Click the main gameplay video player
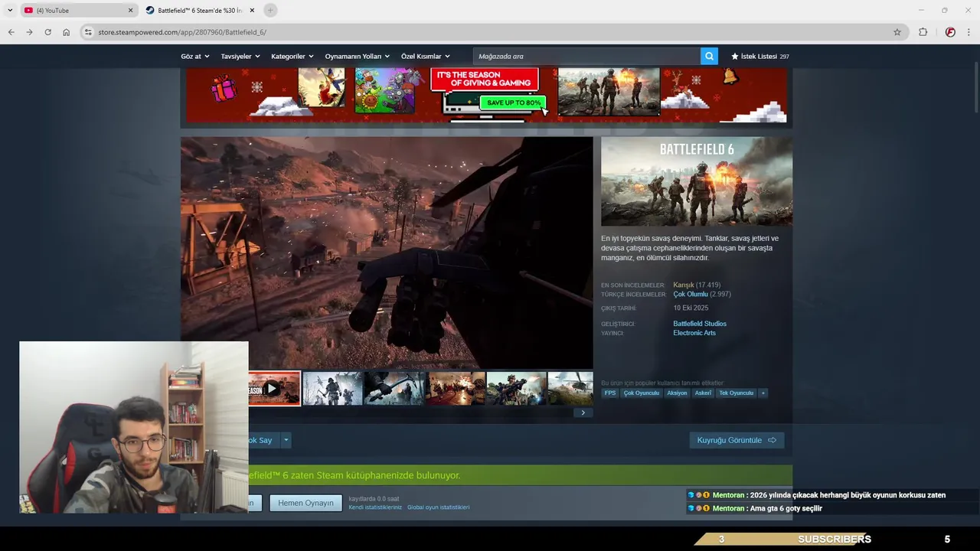The width and height of the screenshot is (980, 551). [x=387, y=253]
